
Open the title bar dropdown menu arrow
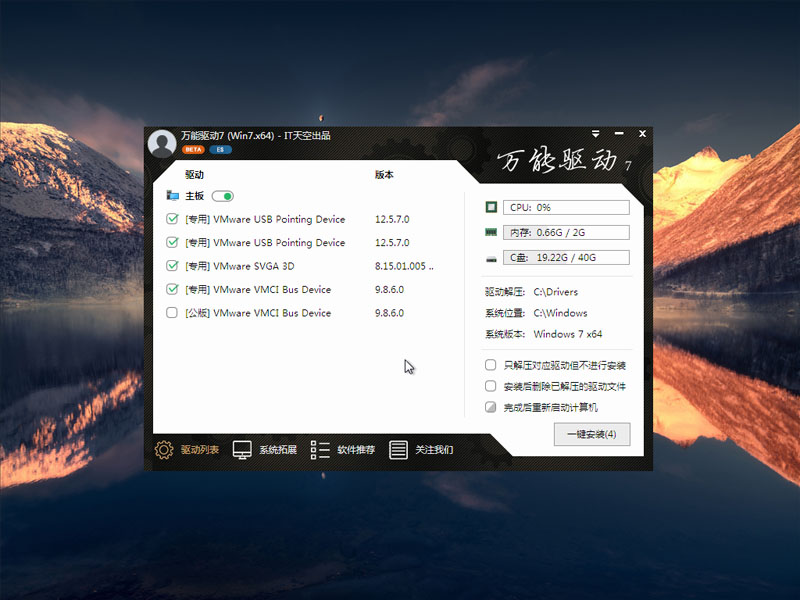(595, 134)
